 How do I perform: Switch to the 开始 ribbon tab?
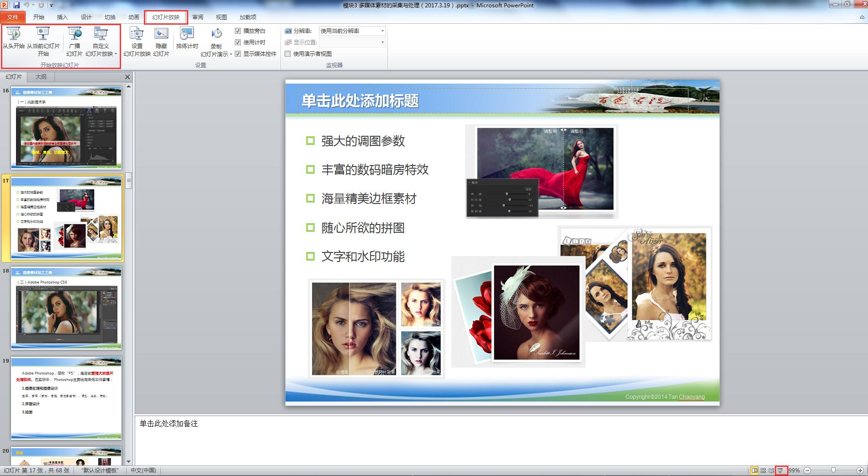[38, 17]
